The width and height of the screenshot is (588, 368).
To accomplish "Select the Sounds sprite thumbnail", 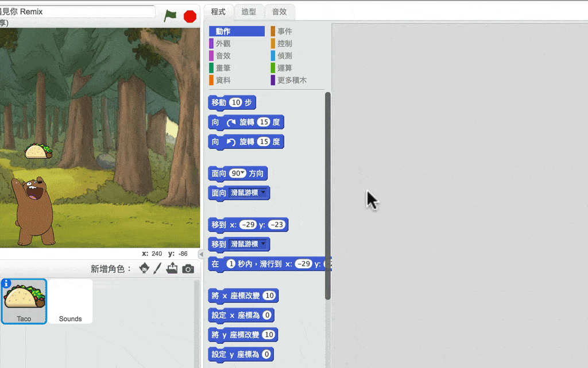I will tap(70, 301).
